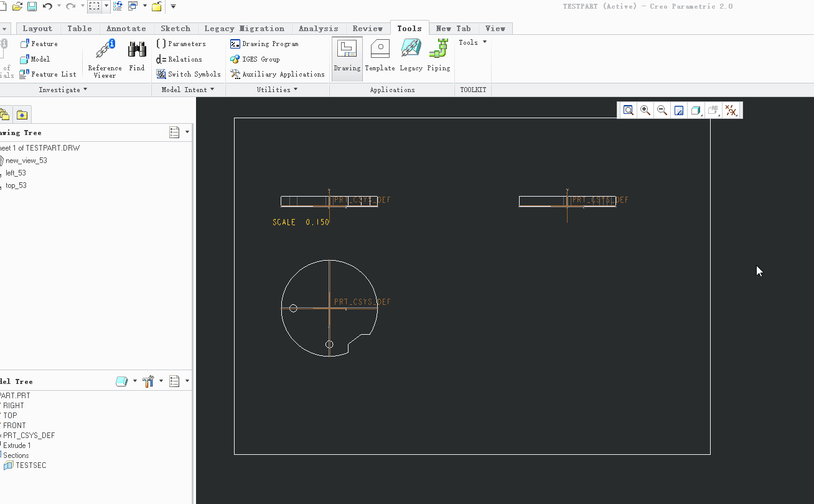
Task: Open Parameters dialog
Action: tap(181, 44)
